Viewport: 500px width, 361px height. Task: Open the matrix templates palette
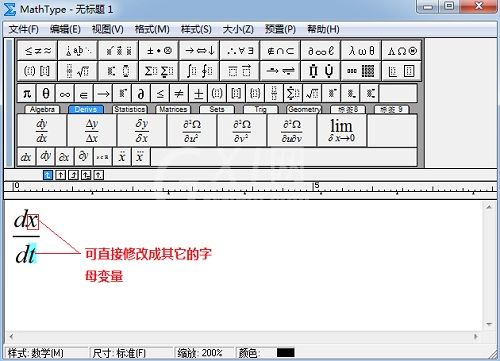[361, 71]
